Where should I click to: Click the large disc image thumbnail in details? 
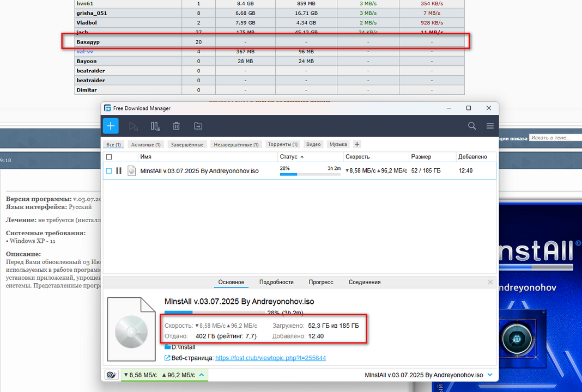[x=131, y=329]
